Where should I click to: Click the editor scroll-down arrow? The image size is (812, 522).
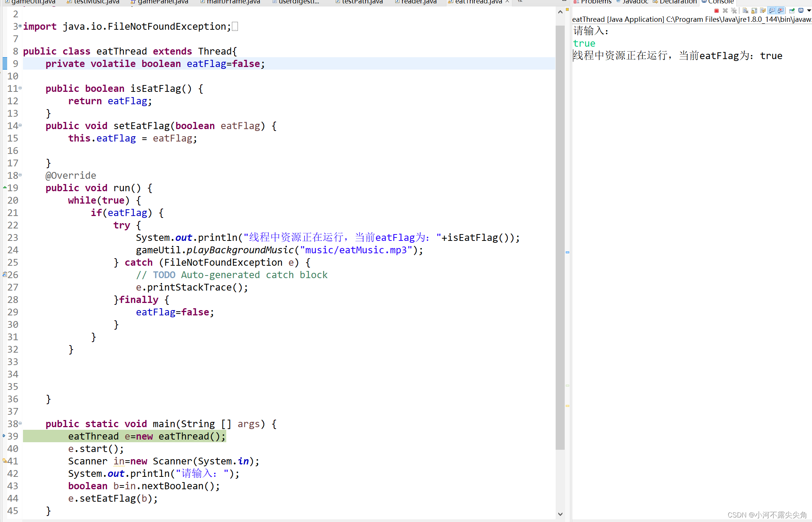pos(560,514)
